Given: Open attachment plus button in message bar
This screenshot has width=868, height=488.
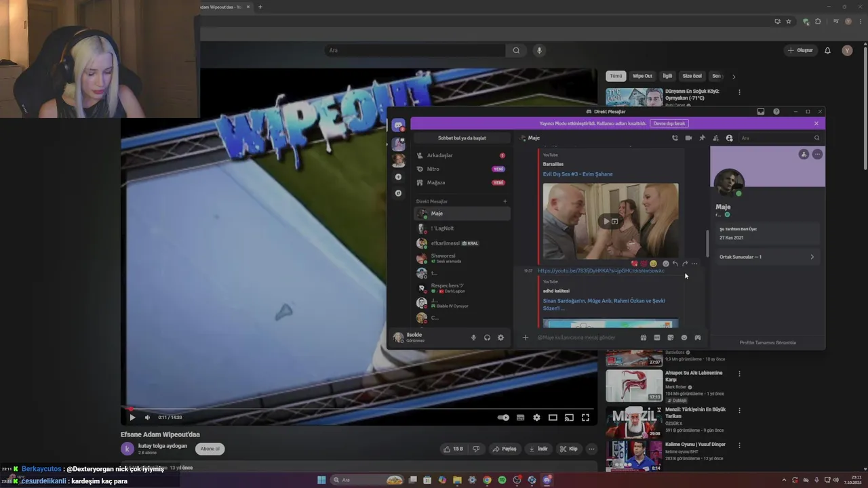Looking at the screenshot, I should (x=525, y=338).
